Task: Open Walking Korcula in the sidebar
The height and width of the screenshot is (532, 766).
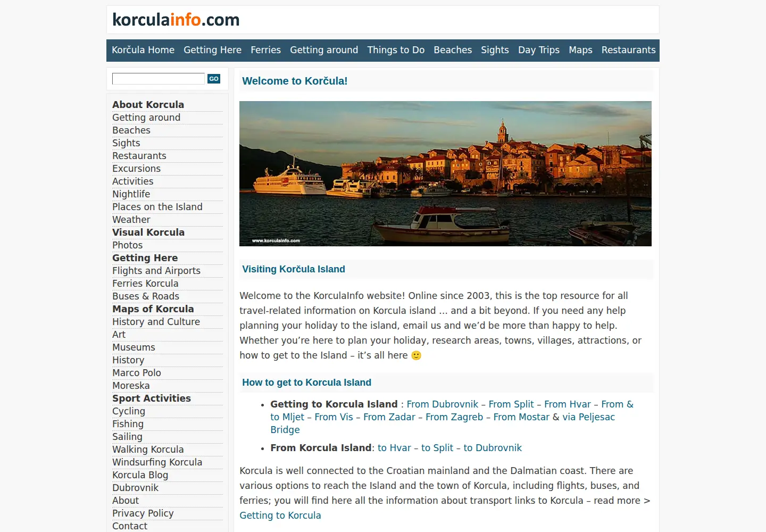Action: point(148,450)
